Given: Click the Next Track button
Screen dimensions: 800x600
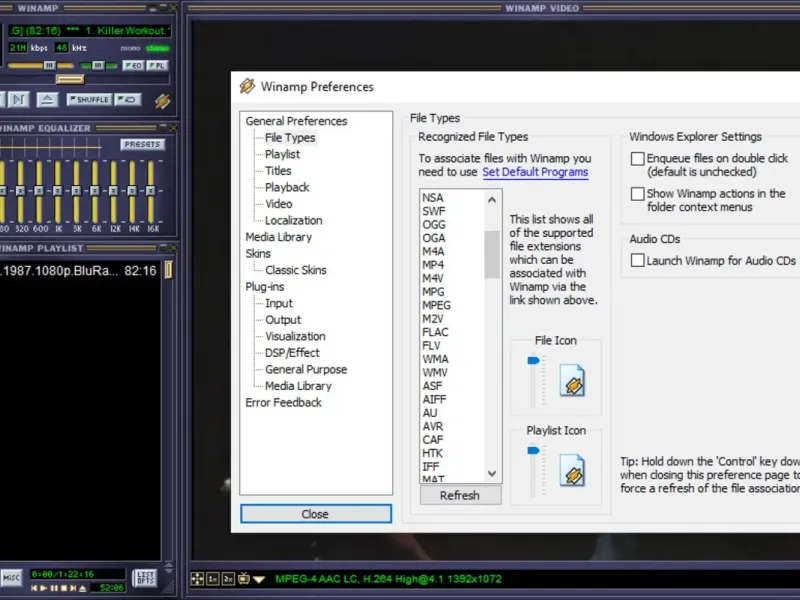Looking at the screenshot, I should [18, 99].
